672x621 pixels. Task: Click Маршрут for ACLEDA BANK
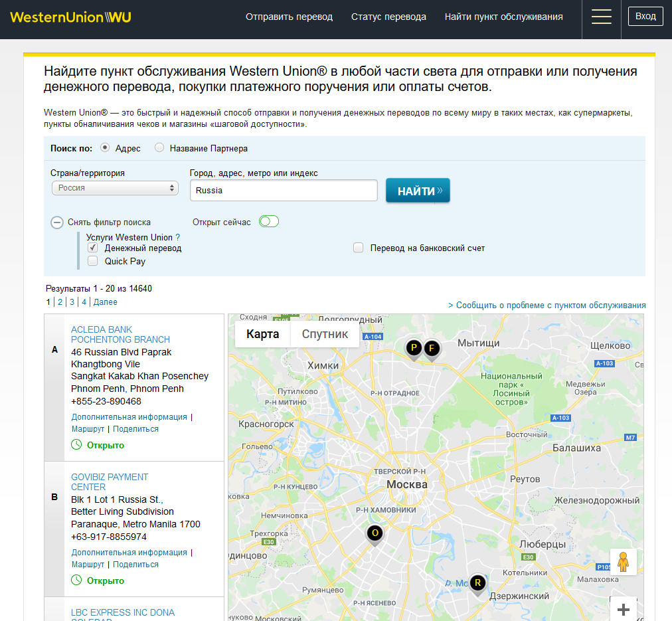tap(88, 429)
